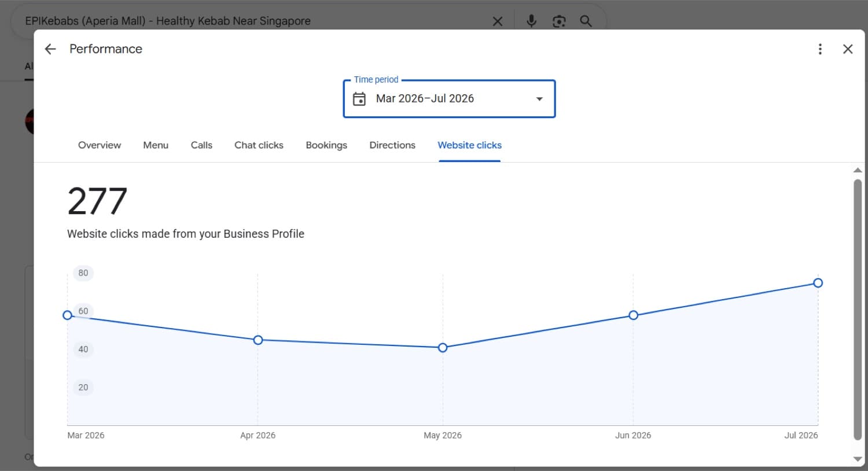
Task: Click the Jun 2026 data point
Action: (633, 315)
